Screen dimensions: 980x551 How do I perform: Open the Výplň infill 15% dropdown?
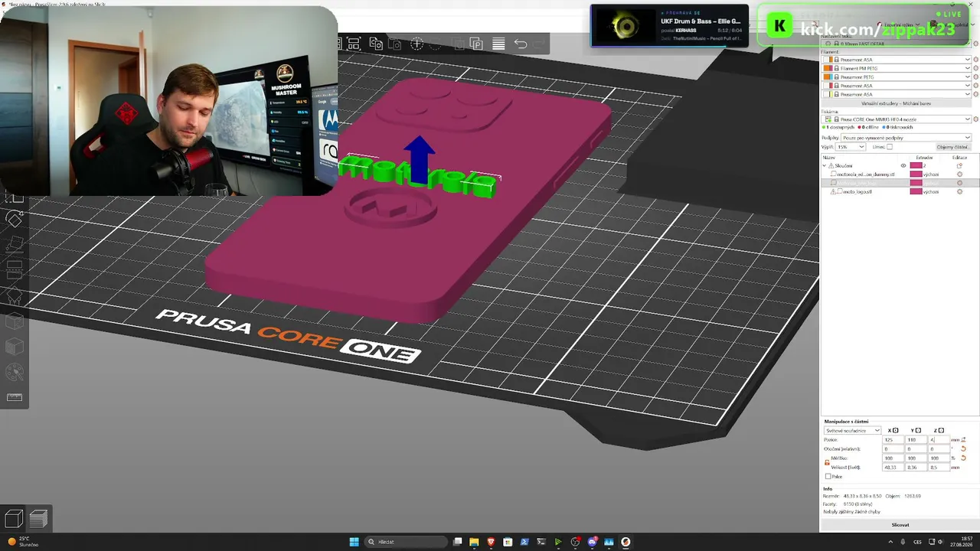851,147
